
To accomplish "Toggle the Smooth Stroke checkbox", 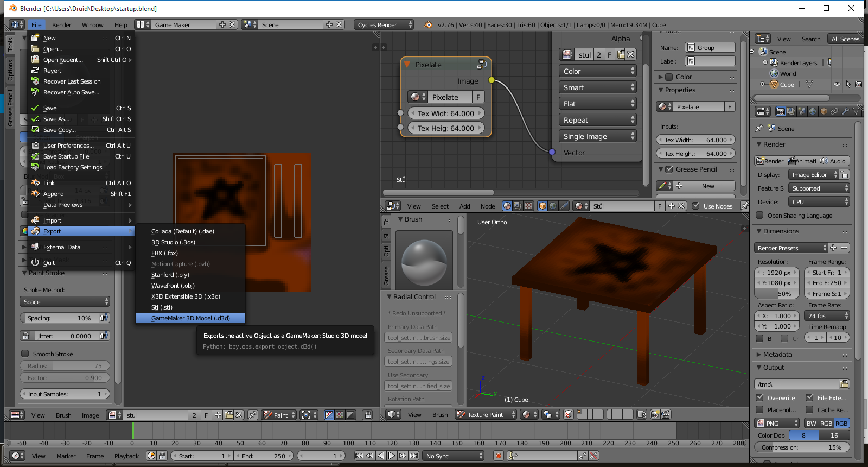I will click(x=25, y=354).
